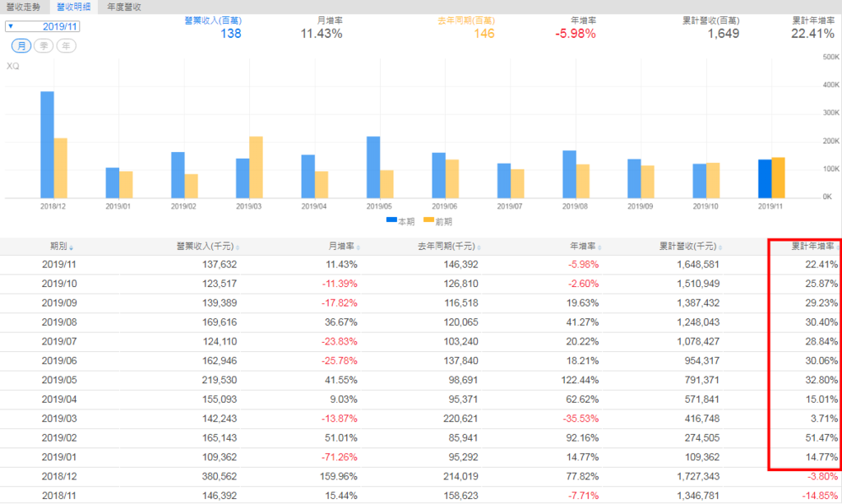
Task: Click the orange 前期 legend swatch
Action: tap(428, 220)
